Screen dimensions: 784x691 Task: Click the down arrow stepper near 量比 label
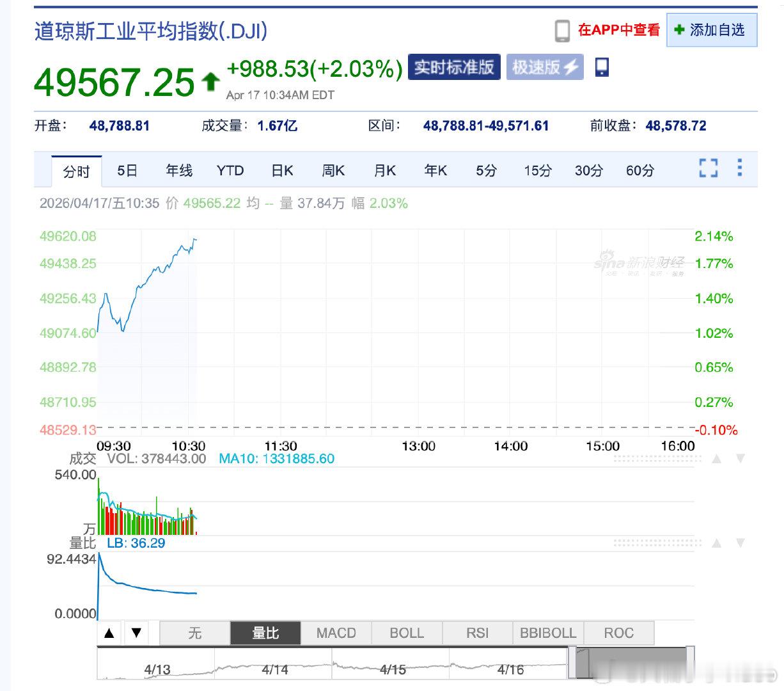coord(136,633)
